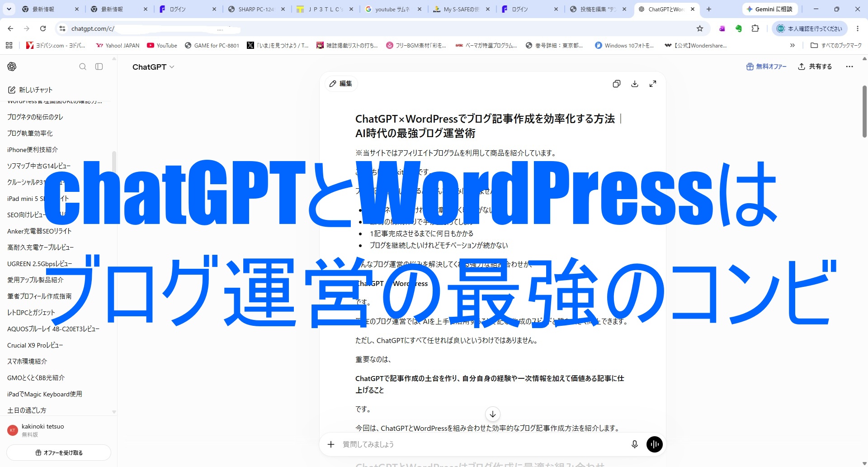
Task: Click the 無料オファー gift link
Action: point(766,67)
